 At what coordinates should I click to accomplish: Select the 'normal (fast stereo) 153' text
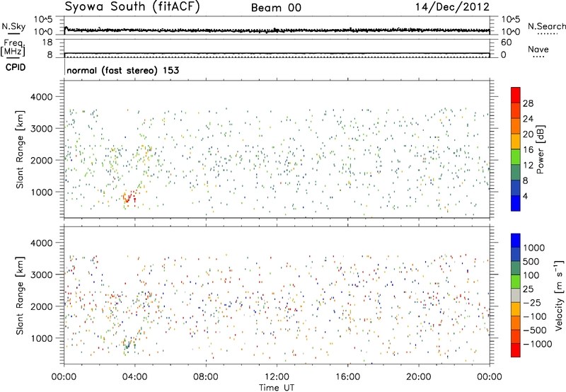click(x=122, y=70)
